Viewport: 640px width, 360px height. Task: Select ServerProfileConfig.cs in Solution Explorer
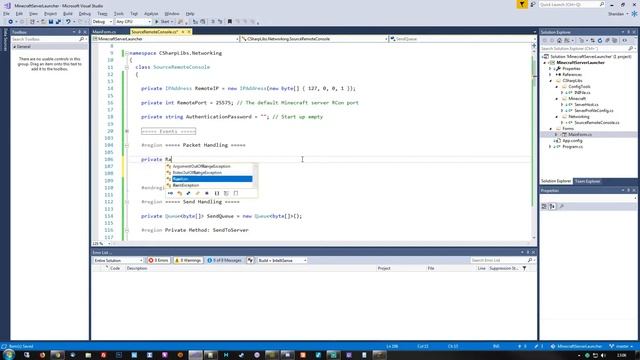click(x=593, y=111)
